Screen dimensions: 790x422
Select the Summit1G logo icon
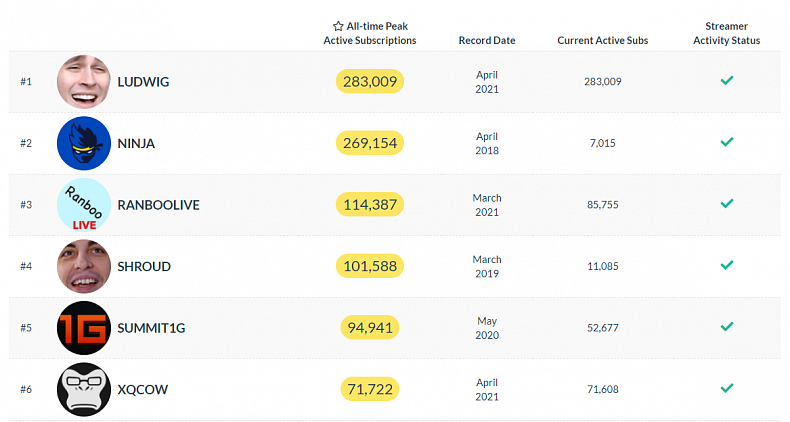pos(84,327)
